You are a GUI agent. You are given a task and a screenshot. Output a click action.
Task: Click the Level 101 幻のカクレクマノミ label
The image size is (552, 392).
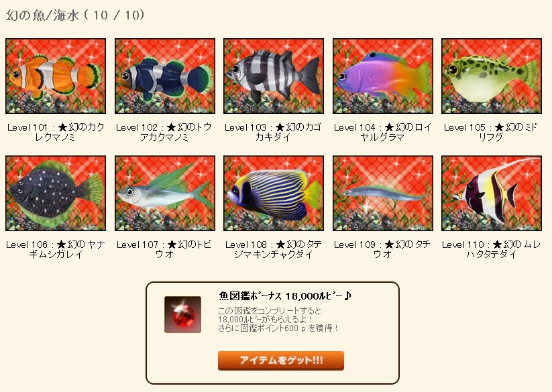56,132
